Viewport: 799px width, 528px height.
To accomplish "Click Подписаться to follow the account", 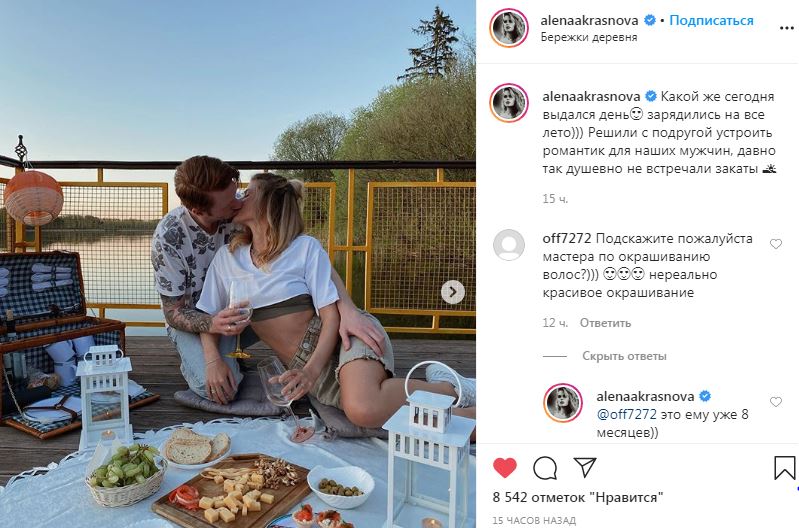I will [711, 20].
